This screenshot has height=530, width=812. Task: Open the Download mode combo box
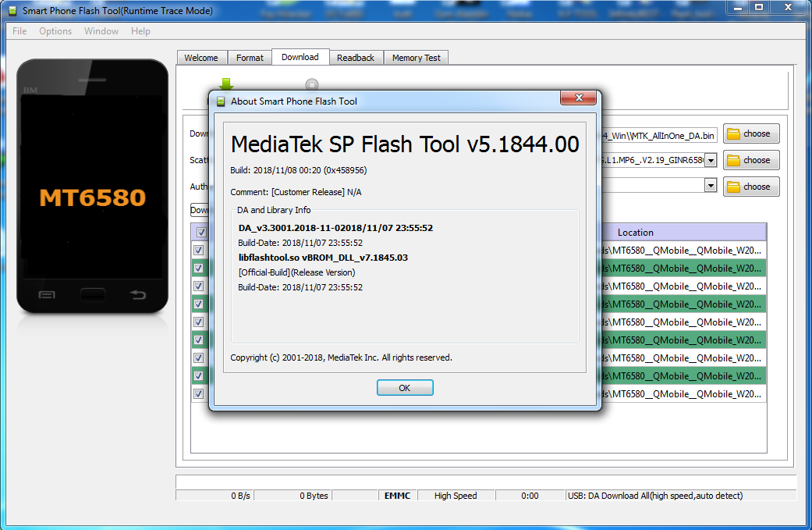tap(200, 210)
